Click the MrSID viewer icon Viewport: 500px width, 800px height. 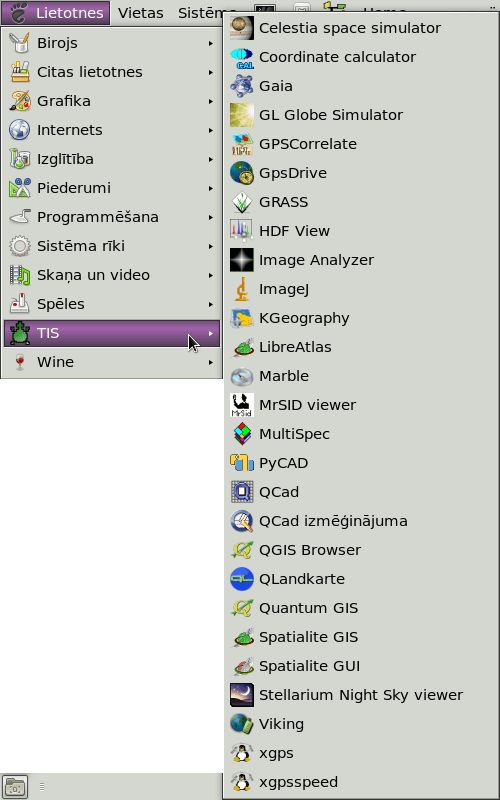point(242,405)
